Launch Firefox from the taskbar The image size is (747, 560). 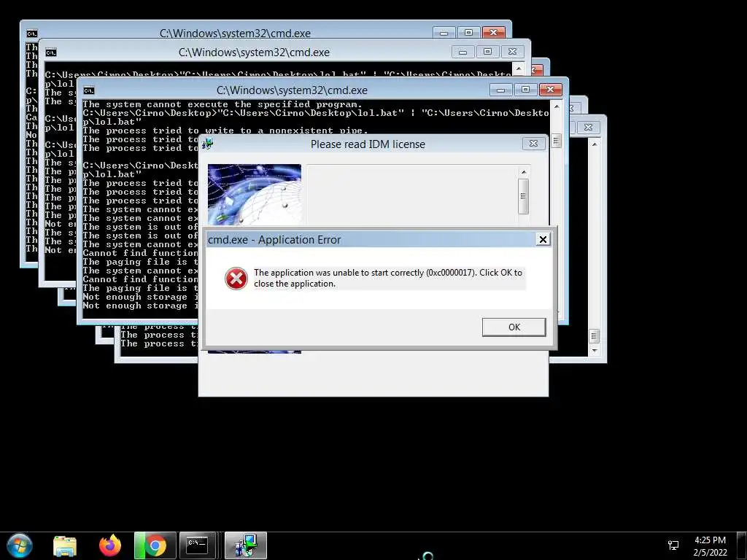point(110,545)
